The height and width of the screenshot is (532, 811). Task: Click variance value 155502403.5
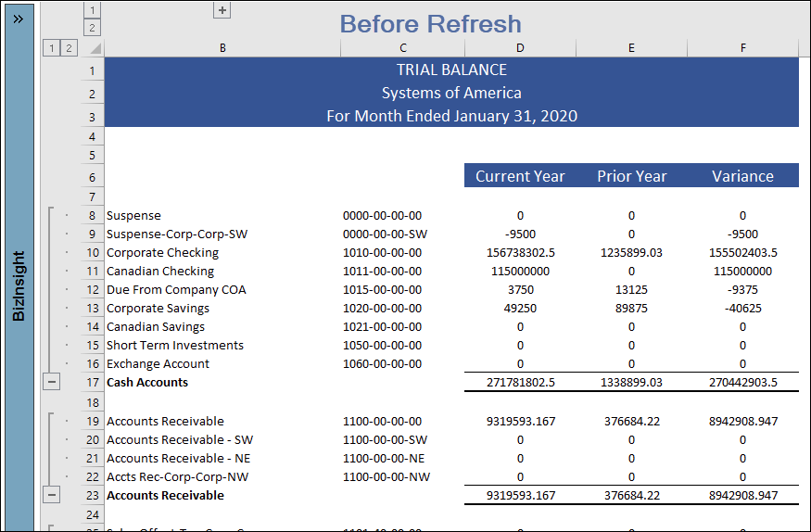point(742,252)
